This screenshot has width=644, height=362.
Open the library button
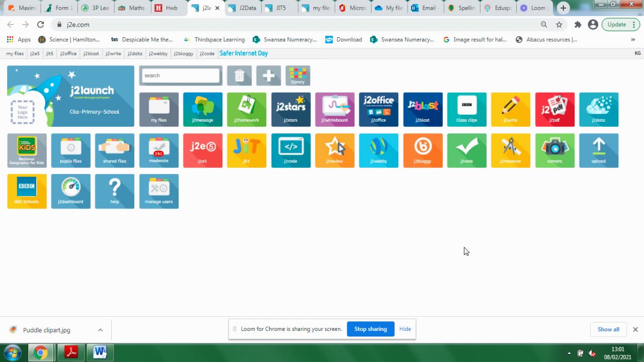[x=298, y=75]
